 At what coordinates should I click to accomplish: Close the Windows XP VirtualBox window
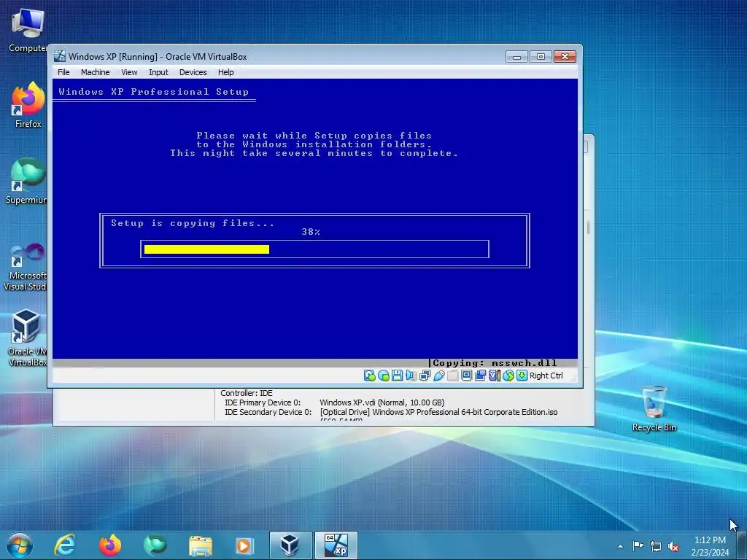[565, 57]
